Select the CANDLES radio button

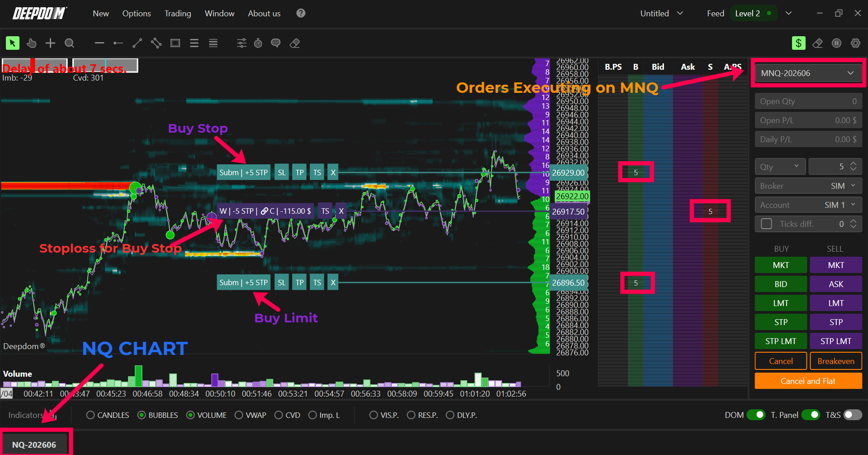click(90, 415)
